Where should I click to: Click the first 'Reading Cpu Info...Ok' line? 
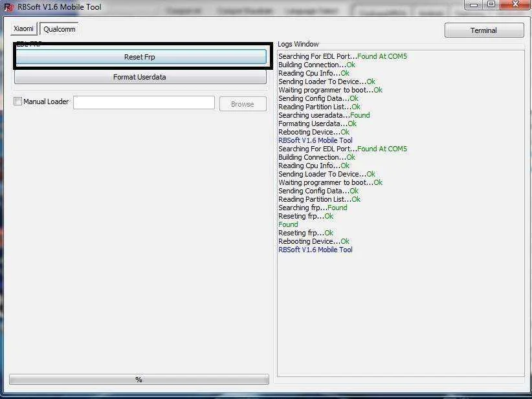[x=314, y=73]
